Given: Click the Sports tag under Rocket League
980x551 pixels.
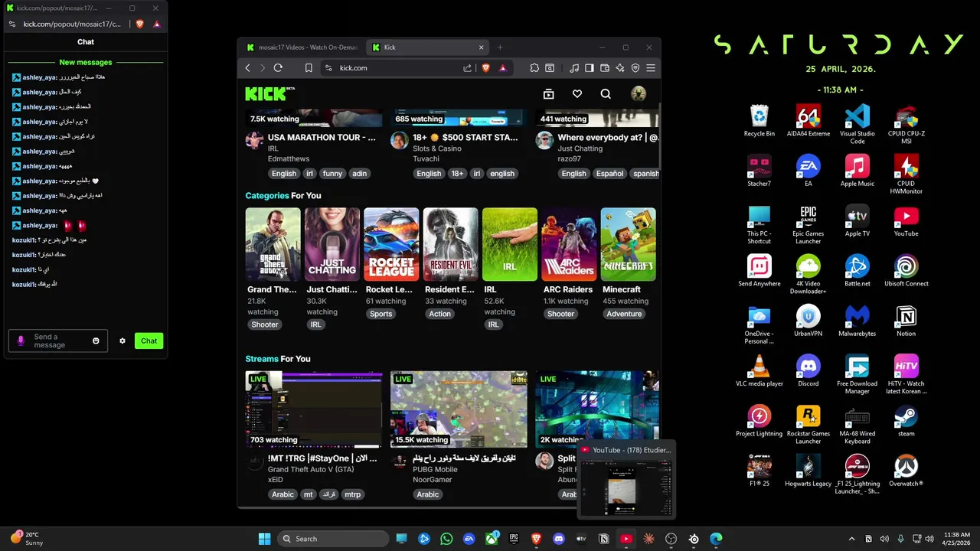Looking at the screenshot, I should point(381,314).
